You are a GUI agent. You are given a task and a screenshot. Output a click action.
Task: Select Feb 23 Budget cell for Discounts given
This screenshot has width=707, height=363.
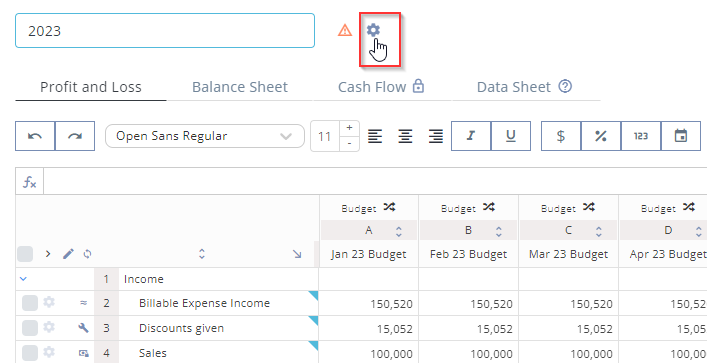[x=468, y=328]
